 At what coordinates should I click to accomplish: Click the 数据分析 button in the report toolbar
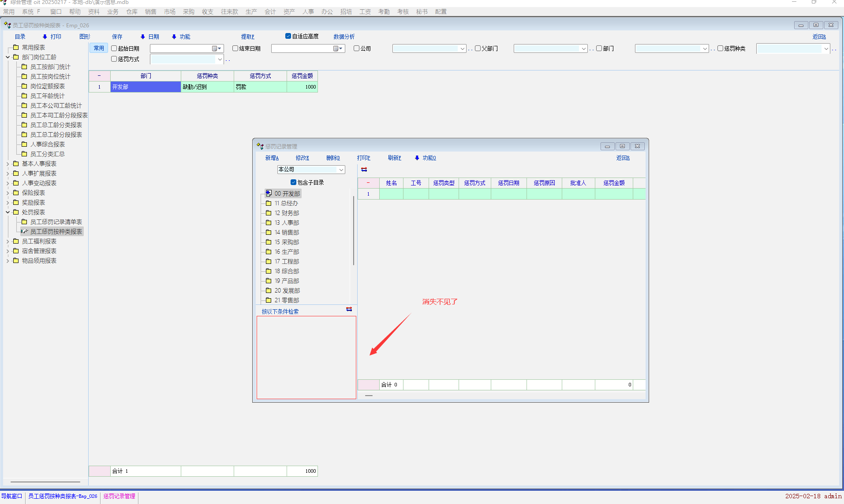coord(344,37)
